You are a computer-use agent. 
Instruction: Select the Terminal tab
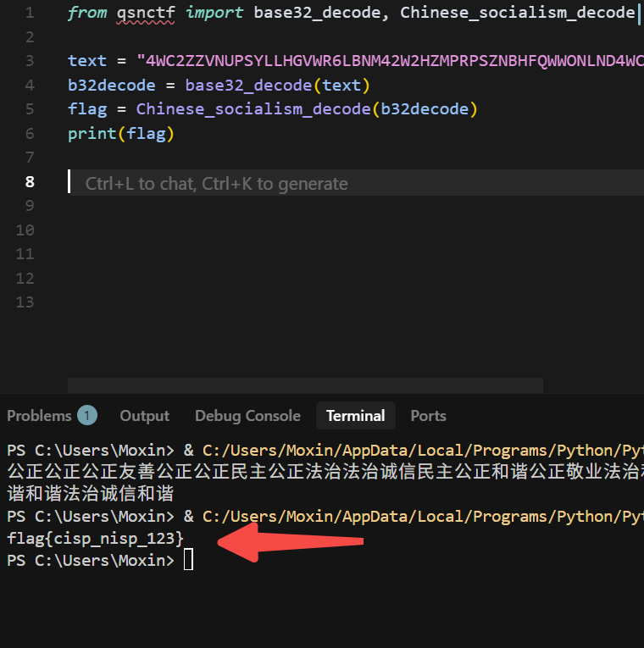tap(356, 416)
